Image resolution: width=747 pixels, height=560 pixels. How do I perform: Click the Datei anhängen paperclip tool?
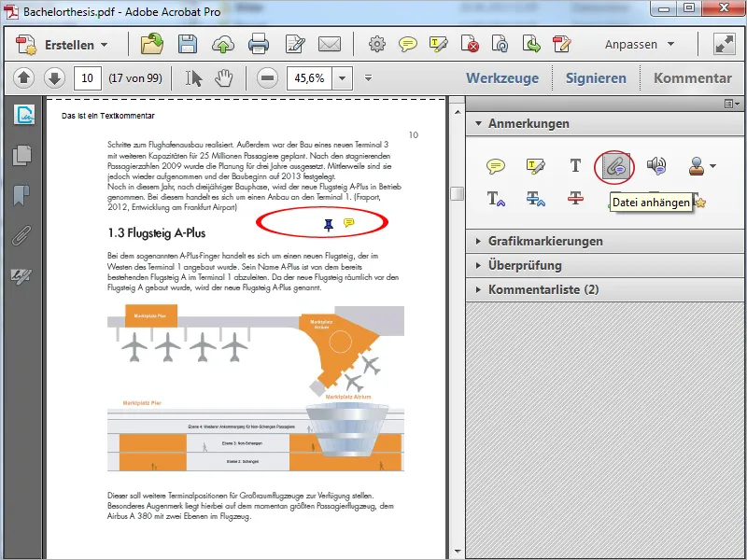(615, 166)
